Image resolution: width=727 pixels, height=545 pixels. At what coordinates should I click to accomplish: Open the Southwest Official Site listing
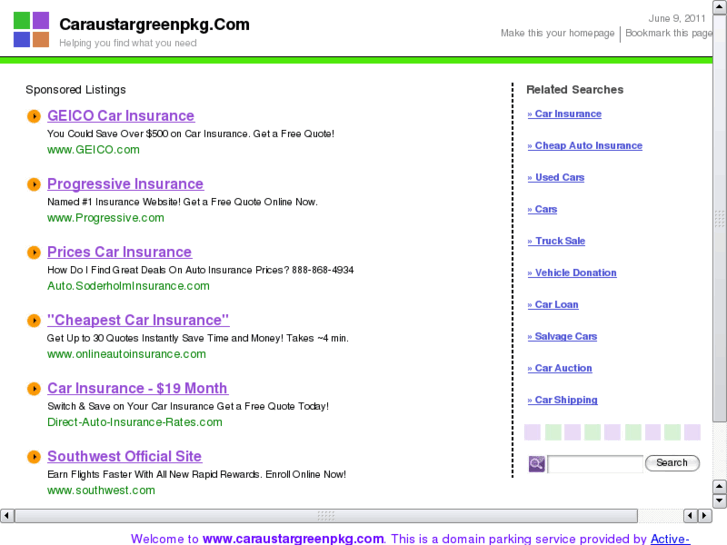point(124,457)
